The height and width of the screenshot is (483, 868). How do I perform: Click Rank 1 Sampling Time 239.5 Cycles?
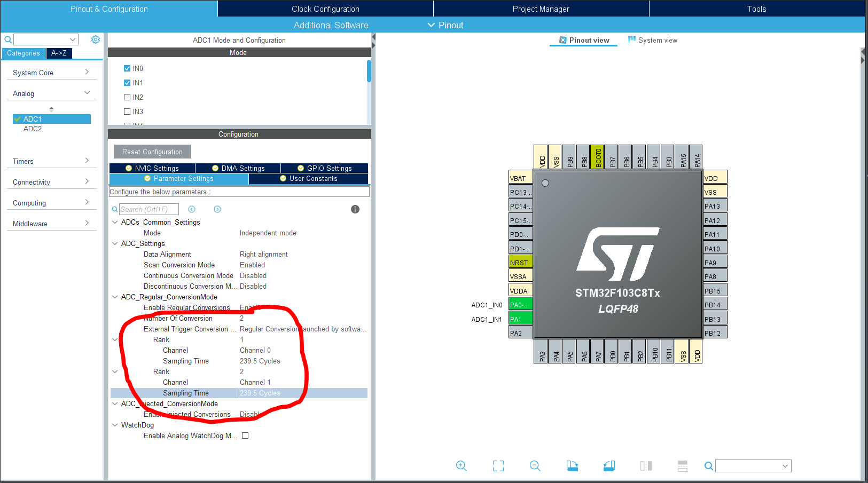260,361
